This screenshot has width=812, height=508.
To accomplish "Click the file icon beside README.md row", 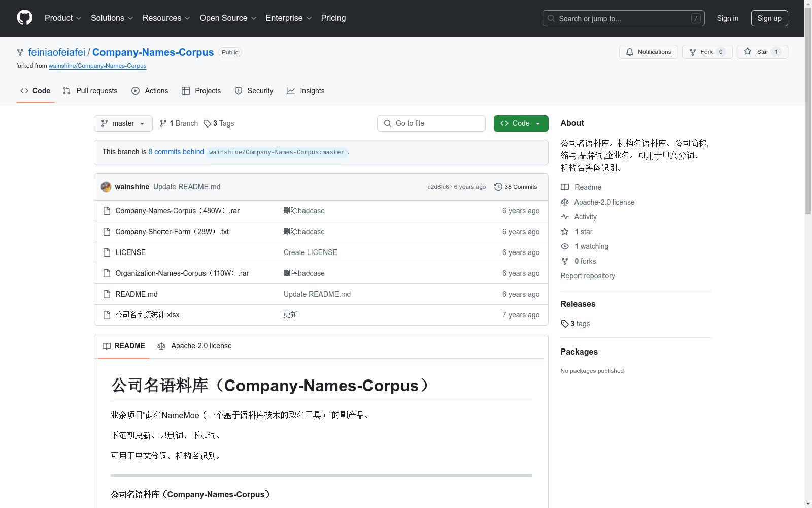I will (x=107, y=294).
